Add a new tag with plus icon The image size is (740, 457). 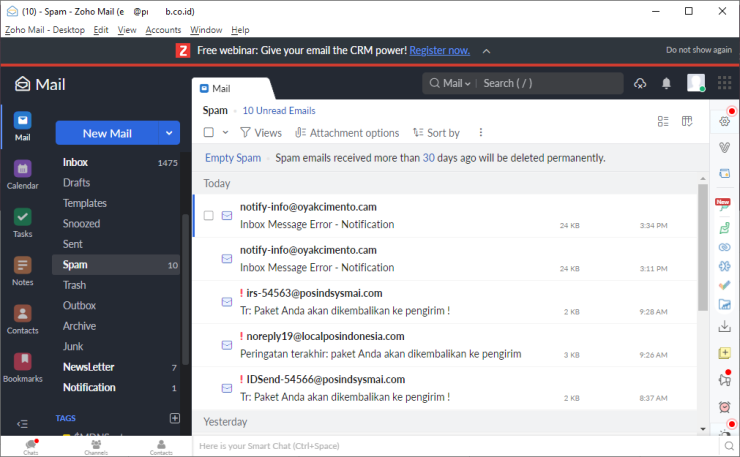coord(175,418)
